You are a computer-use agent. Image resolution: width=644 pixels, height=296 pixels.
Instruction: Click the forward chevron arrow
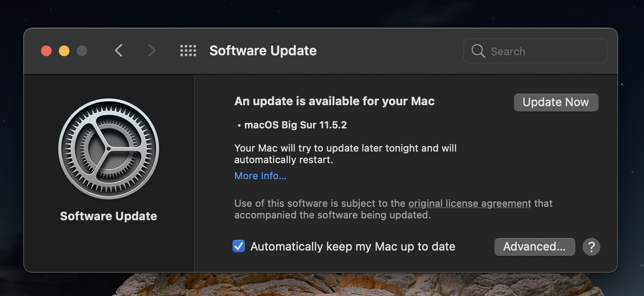pyautogui.click(x=151, y=51)
